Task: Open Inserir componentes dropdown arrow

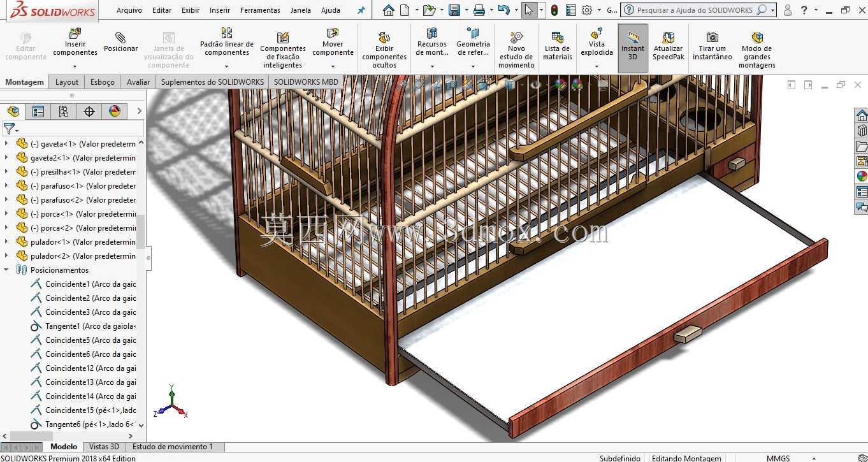Action: coord(75,66)
